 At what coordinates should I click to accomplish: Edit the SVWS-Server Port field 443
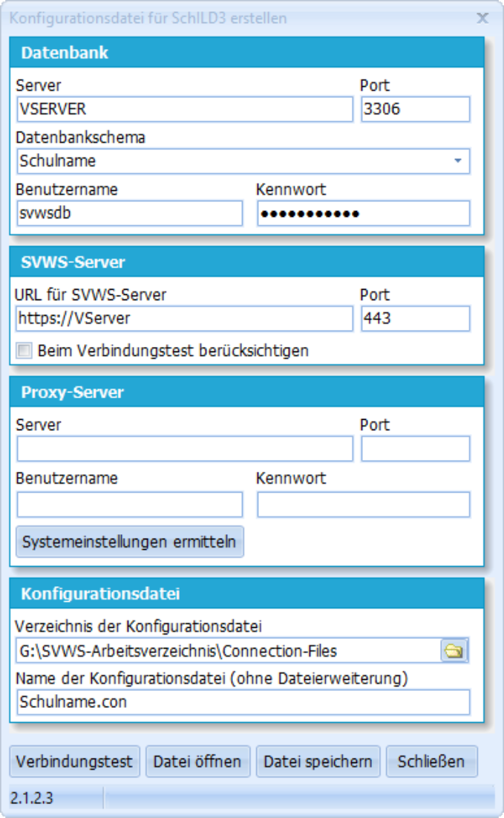416,318
